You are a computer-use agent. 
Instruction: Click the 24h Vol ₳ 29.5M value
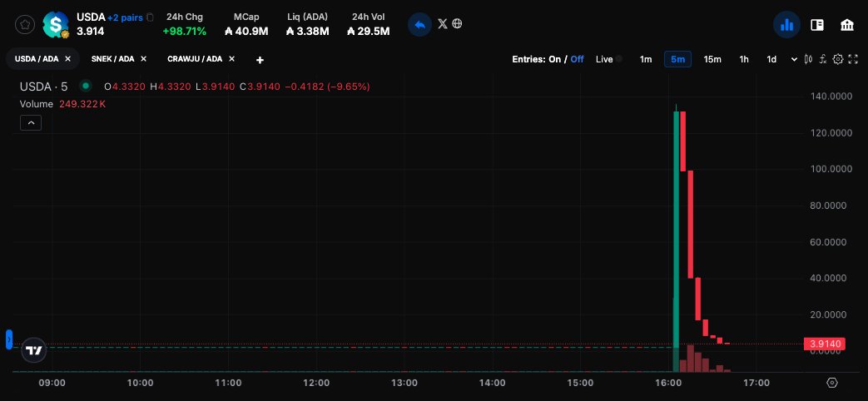pyautogui.click(x=368, y=32)
